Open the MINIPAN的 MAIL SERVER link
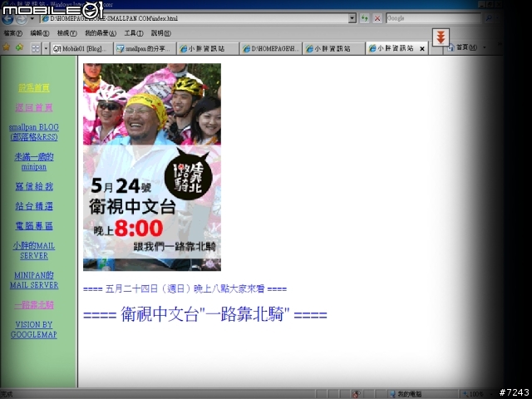Image resolution: width=532 pixels, height=399 pixels. [x=34, y=280]
